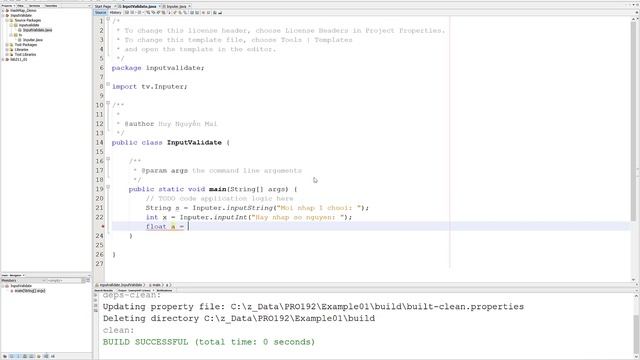The image size is (640, 360).
Task: Toggle Fully Qualified Names in Navigator
Action: pyautogui.click(x=39, y=356)
